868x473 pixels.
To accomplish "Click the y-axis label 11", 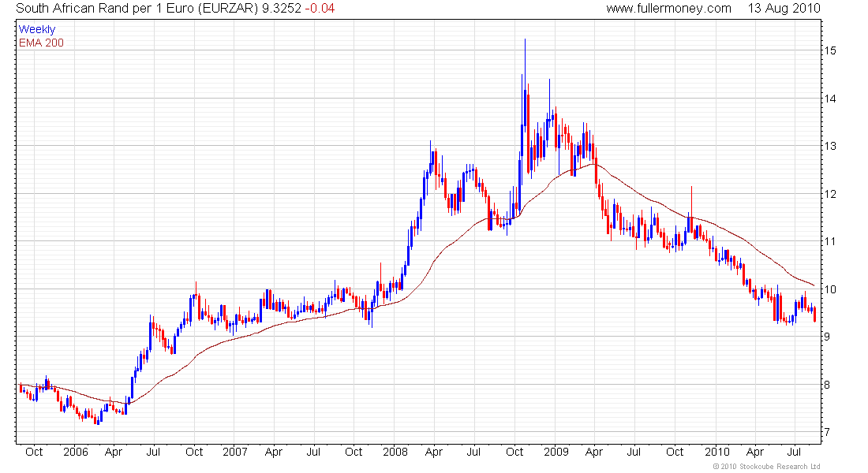I will (x=830, y=242).
